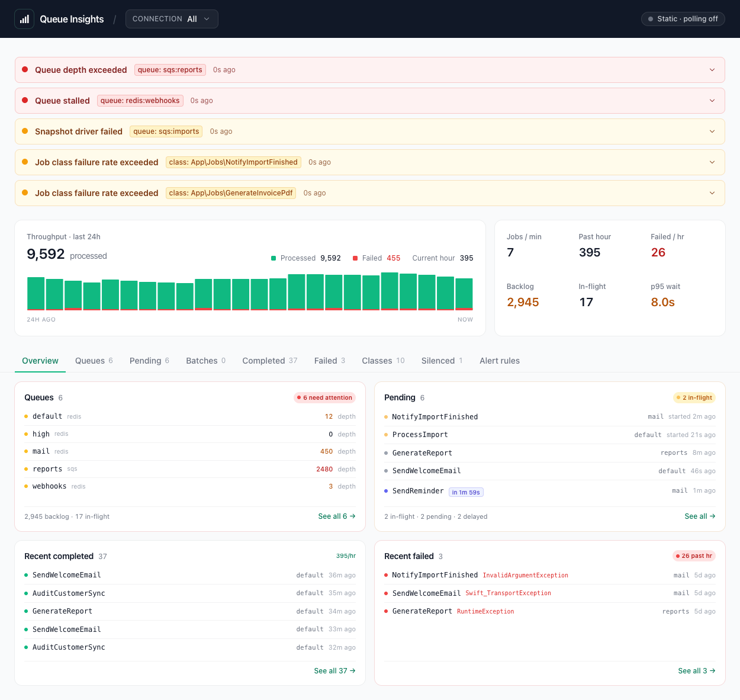
Task: Click the 6 need attention badge
Action: 324,398
